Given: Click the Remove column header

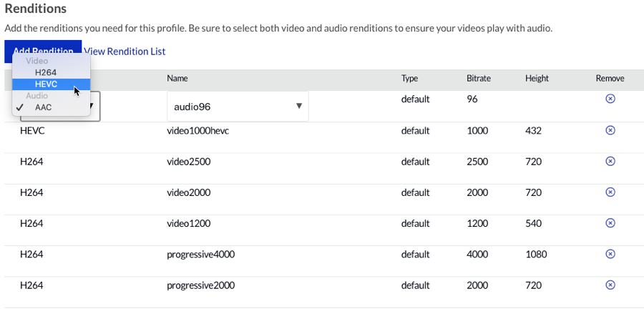Looking at the screenshot, I should (x=610, y=79).
